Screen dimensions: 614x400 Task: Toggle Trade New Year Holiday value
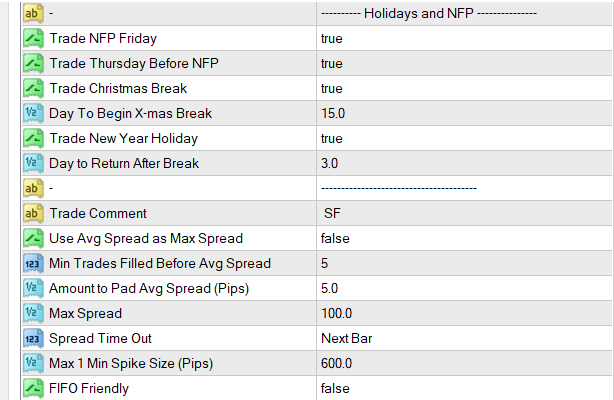(332, 139)
